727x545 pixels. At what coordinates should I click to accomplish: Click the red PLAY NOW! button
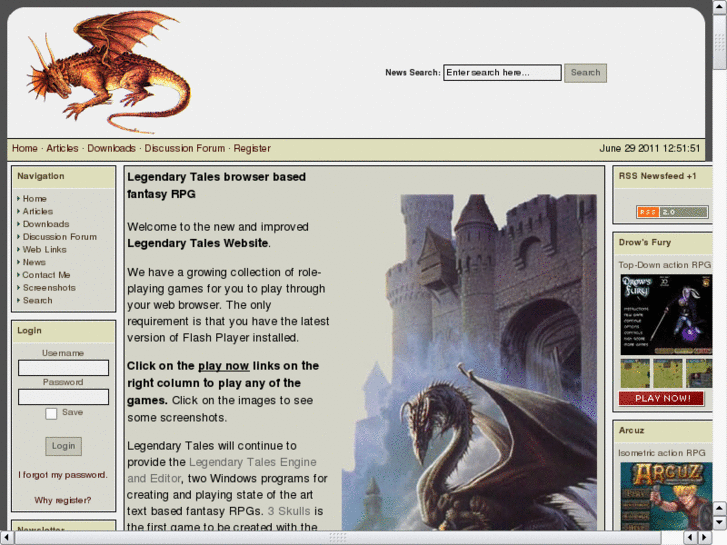[x=661, y=398]
